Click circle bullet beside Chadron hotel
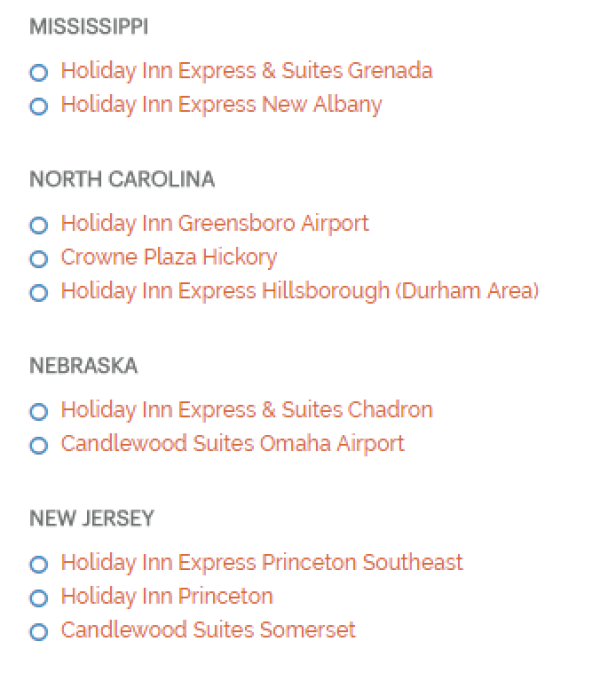 [39, 411]
